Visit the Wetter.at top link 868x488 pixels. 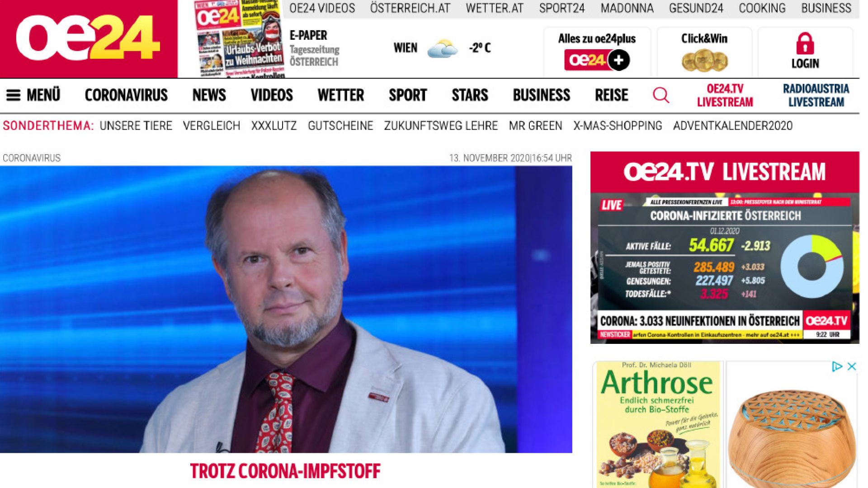point(495,8)
